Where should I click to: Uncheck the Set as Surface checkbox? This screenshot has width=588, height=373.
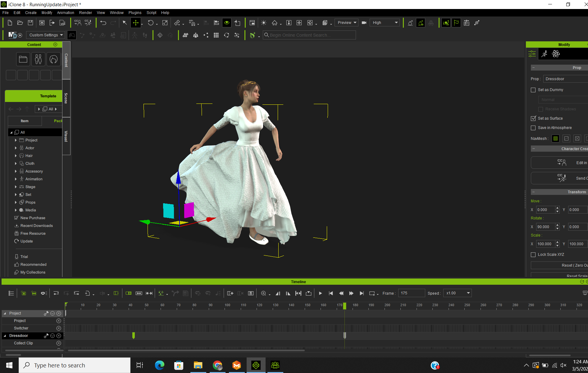(x=533, y=118)
